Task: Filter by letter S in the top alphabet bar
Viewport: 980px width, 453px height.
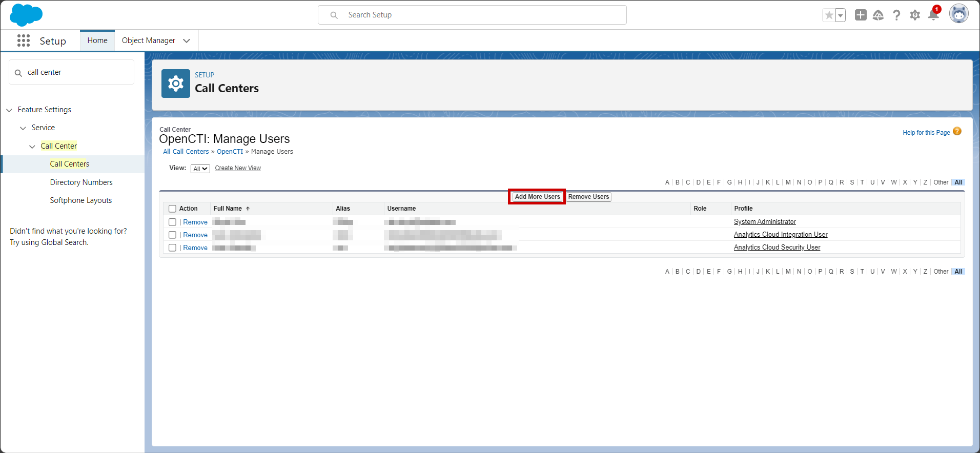Action: [852, 182]
